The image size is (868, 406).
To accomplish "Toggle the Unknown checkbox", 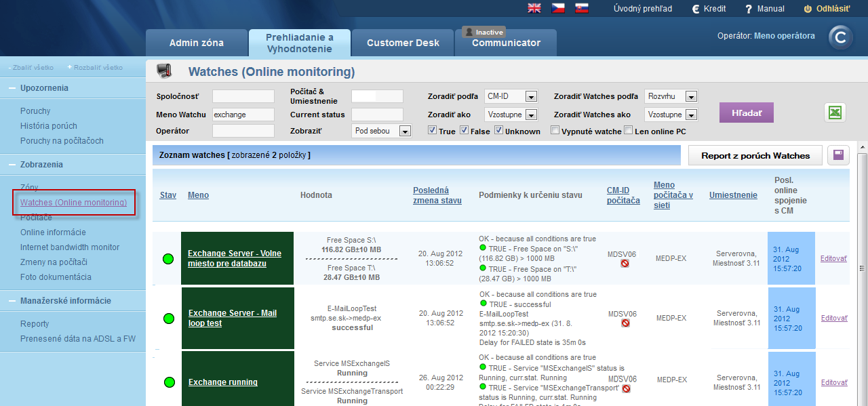I will (498, 131).
